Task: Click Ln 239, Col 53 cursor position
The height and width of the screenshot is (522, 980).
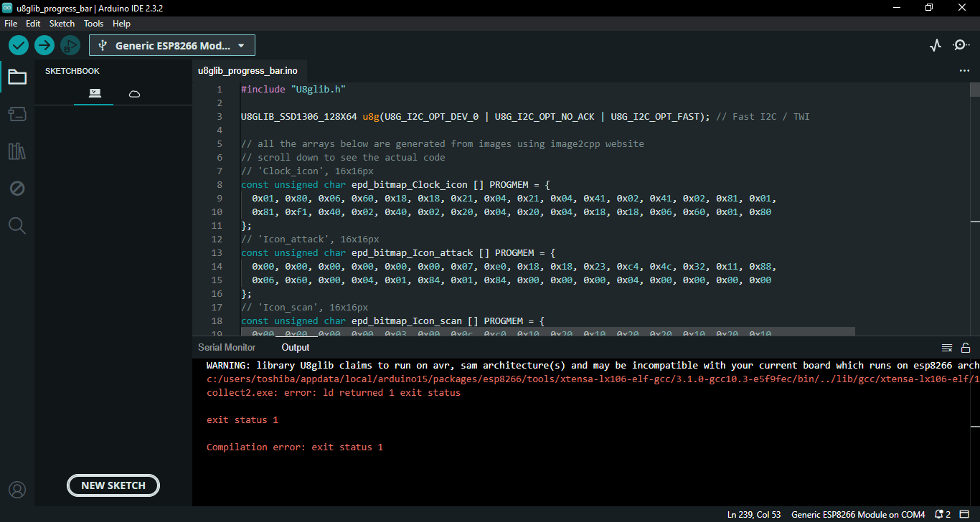Action: (754, 515)
